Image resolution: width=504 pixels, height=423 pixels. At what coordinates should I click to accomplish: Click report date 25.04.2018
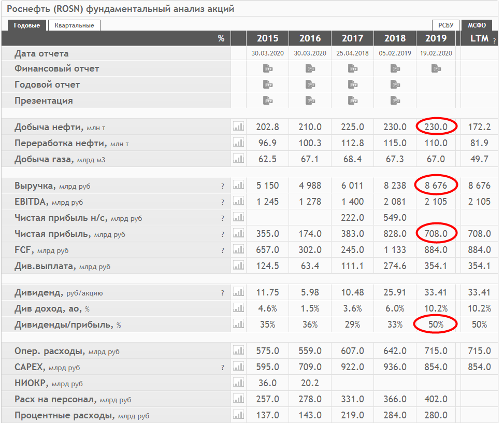353,53
